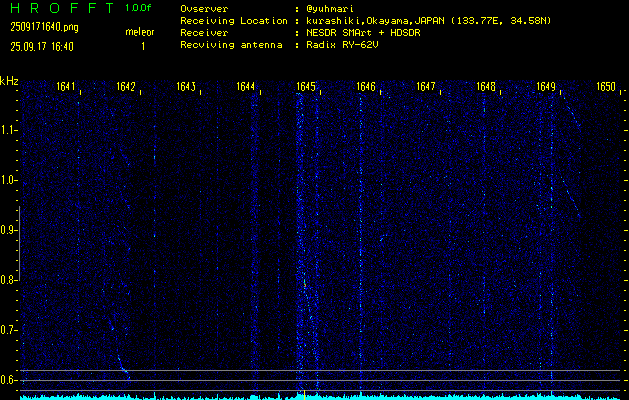Click the meteor count value 1
Image resolution: width=629 pixels, height=400 pixels.
pos(143,47)
